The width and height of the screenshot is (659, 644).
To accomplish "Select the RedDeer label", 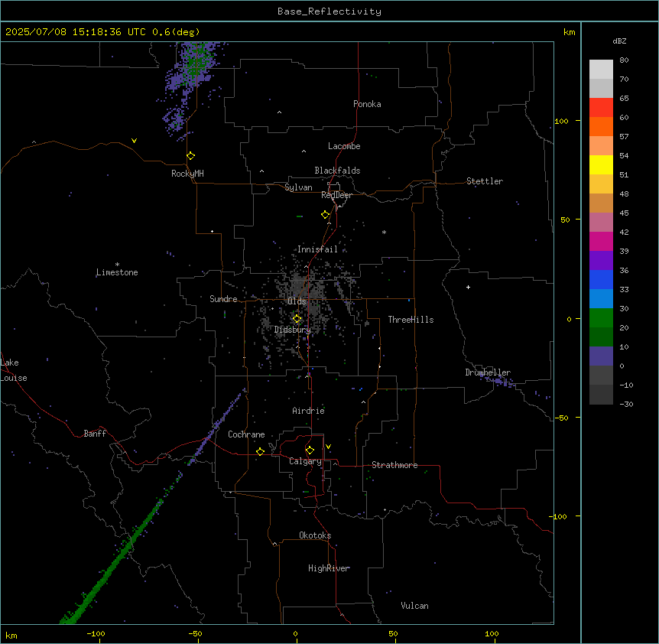I will [x=336, y=195].
